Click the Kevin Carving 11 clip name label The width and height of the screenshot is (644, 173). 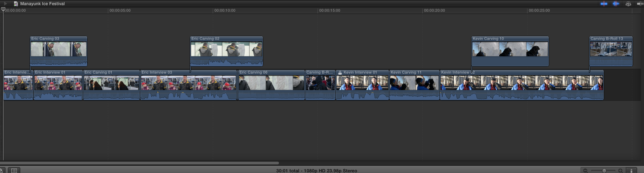(x=406, y=72)
